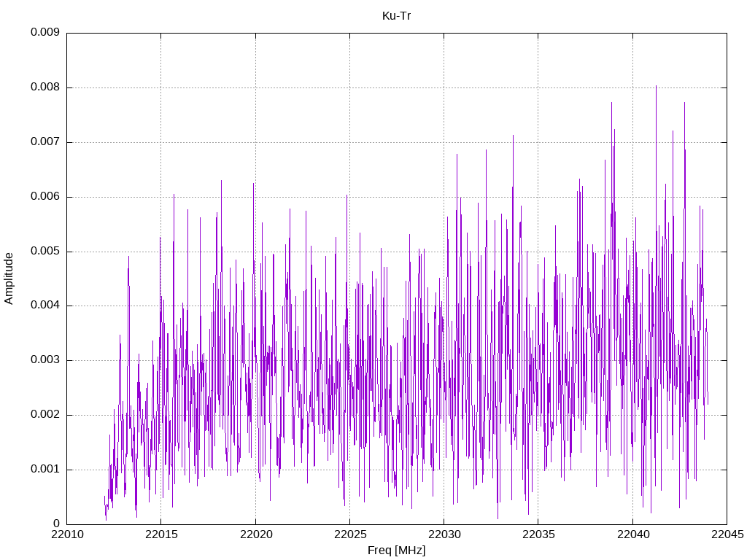Click x-axis tick label 22035

point(538,534)
